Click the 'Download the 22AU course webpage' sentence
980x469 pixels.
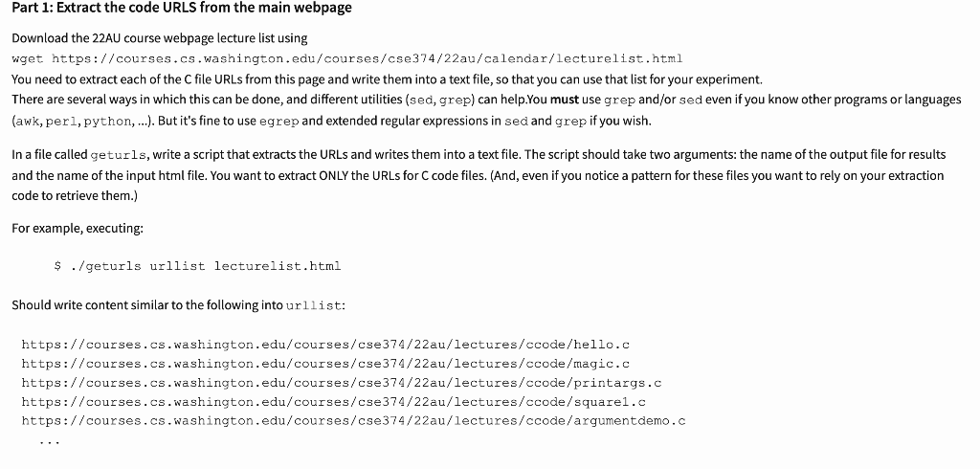pyautogui.click(x=160, y=38)
